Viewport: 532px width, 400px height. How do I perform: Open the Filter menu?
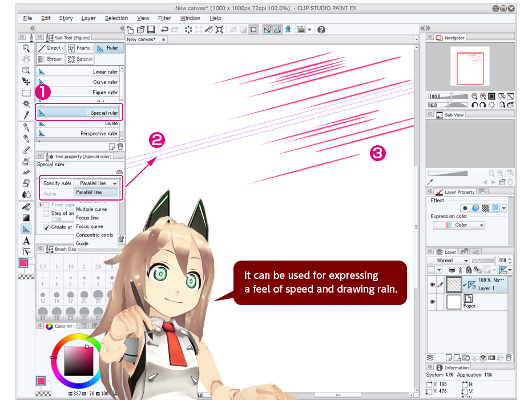[164, 18]
